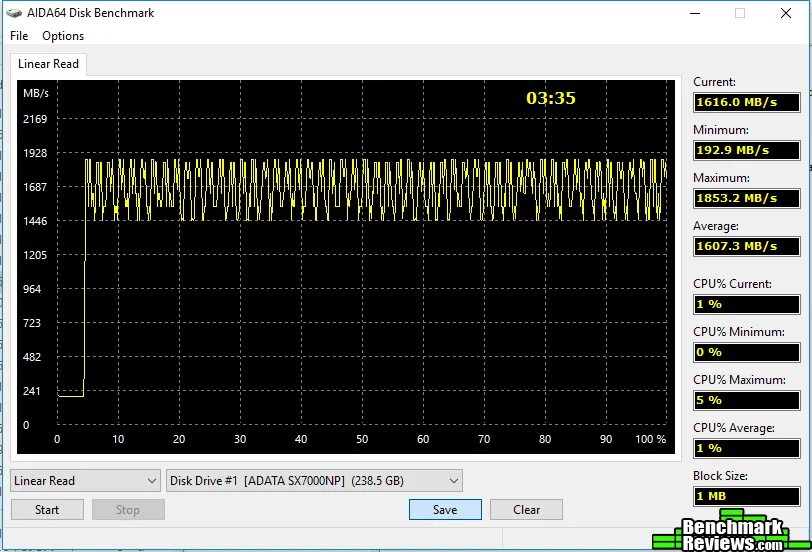
Task: Click the Minimum speed value 192.9 MB/s
Action: click(x=747, y=150)
